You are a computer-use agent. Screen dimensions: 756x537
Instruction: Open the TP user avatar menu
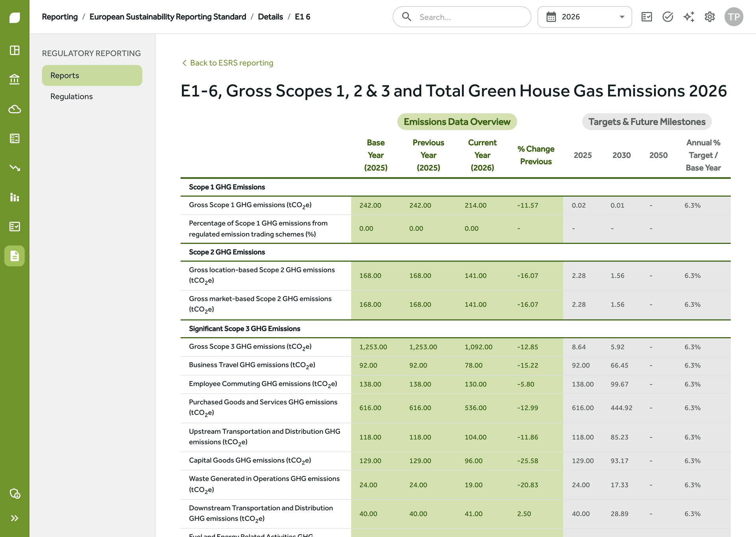(734, 17)
